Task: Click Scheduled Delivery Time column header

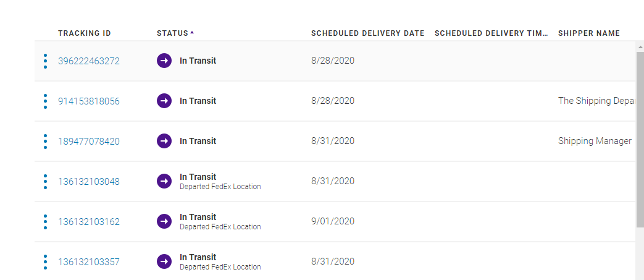Action: click(491, 33)
